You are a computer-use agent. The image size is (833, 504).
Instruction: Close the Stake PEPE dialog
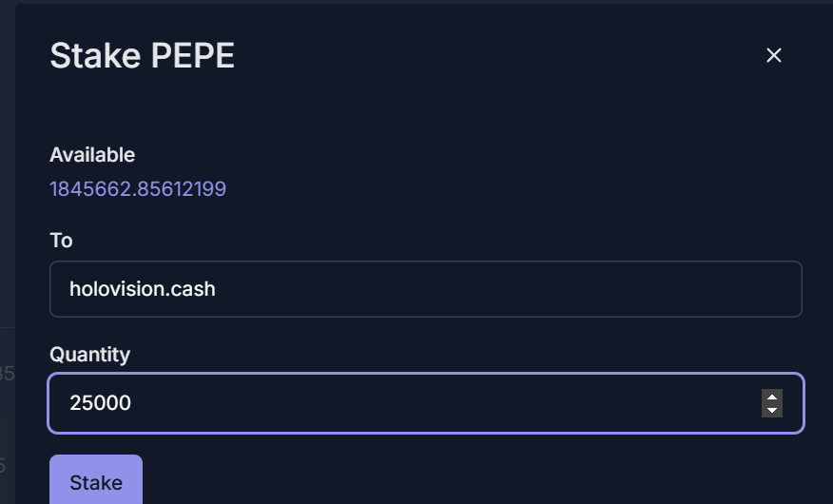773,55
